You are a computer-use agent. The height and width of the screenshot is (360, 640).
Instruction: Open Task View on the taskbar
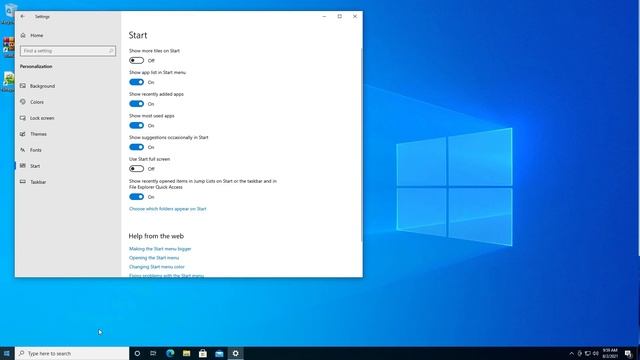click(153, 353)
